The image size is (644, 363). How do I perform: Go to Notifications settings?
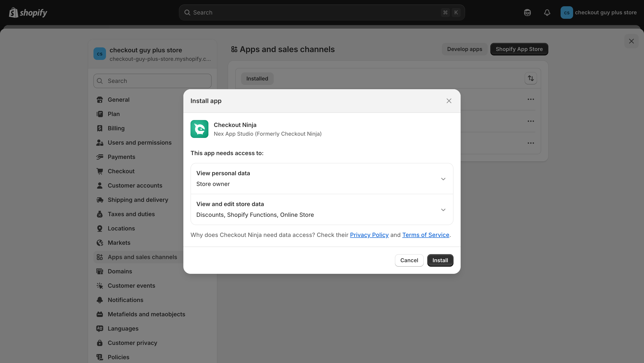click(x=125, y=300)
